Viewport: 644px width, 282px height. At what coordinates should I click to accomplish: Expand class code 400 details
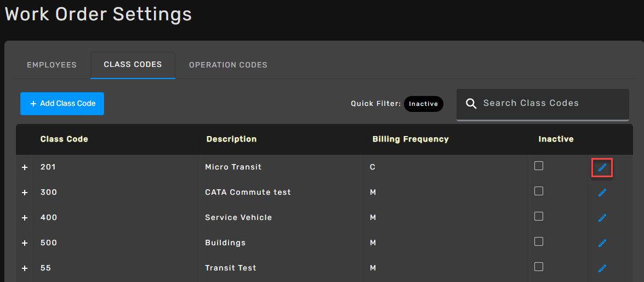click(25, 218)
